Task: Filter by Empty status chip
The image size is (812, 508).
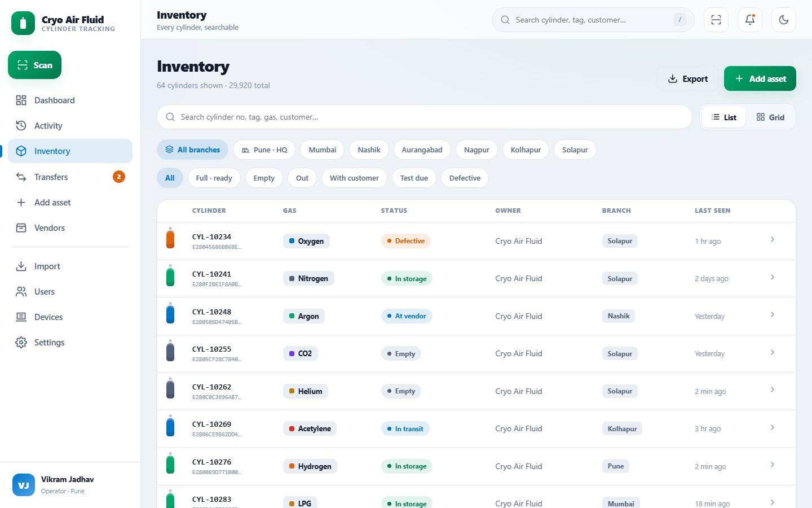Action: click(264, 178)
